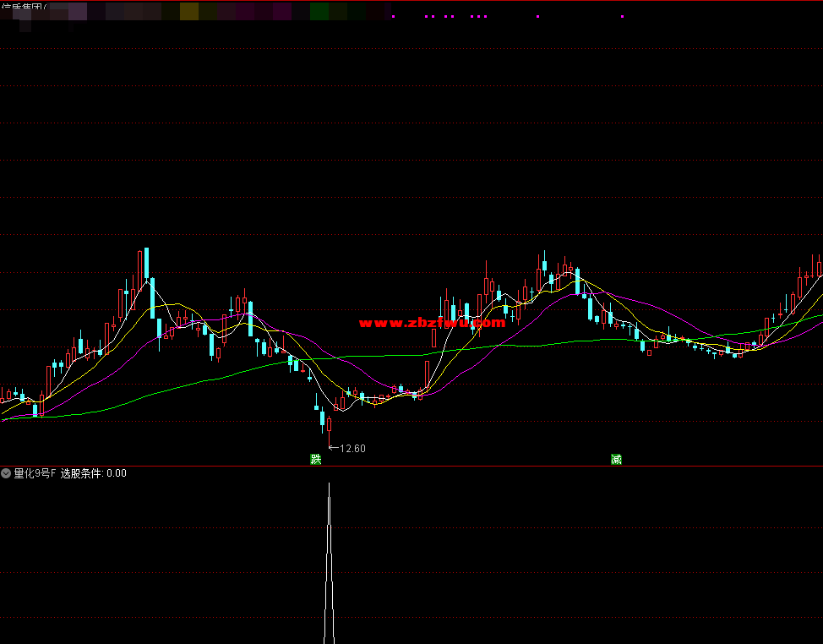This screenshot has width=823, height=644.
Task: Pick the green swatch in top bar
Action: (319, 11)
